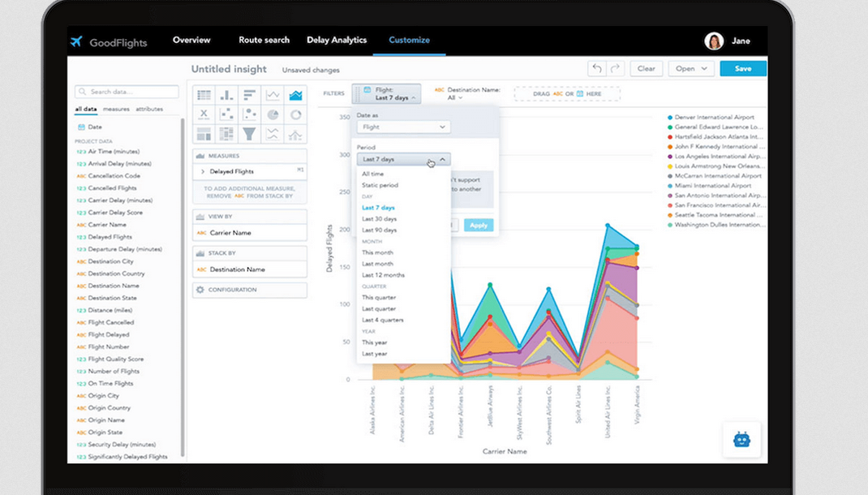Toggle Seattle Tacoma International legend entry
This screenshot has height=495, width=868.
pos(714,215)
